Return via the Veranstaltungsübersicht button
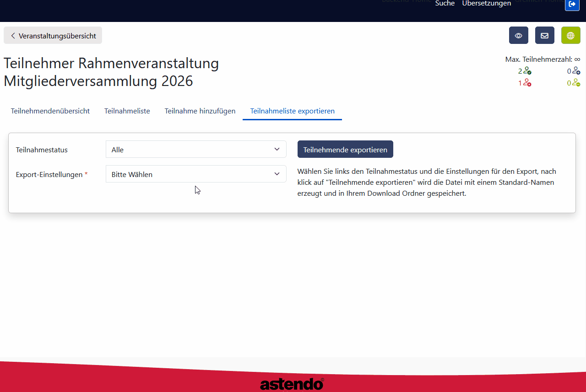 53,35
